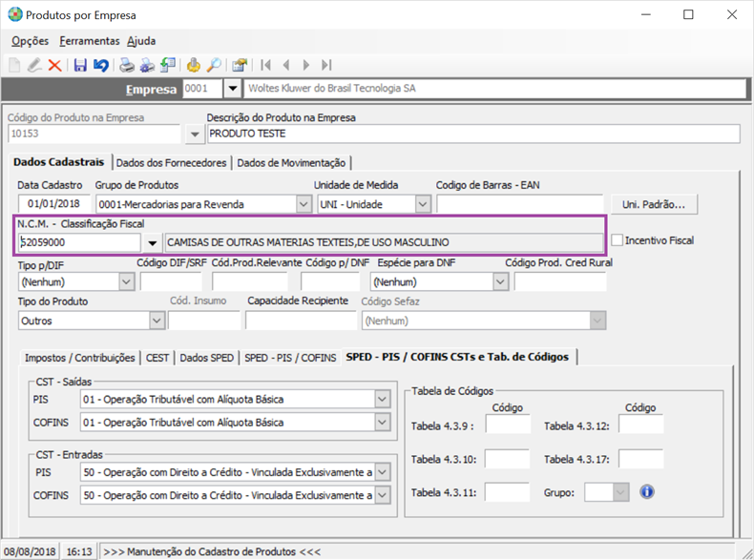Click the Codigo de Barras EAN field
Viewport: 754px width, 560px height.
tap(519, 204)
